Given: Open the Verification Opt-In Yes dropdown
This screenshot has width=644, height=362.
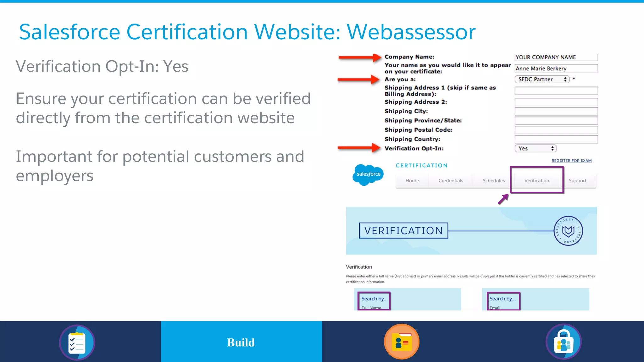Looking at the screenshot, I should click(536, 148).
